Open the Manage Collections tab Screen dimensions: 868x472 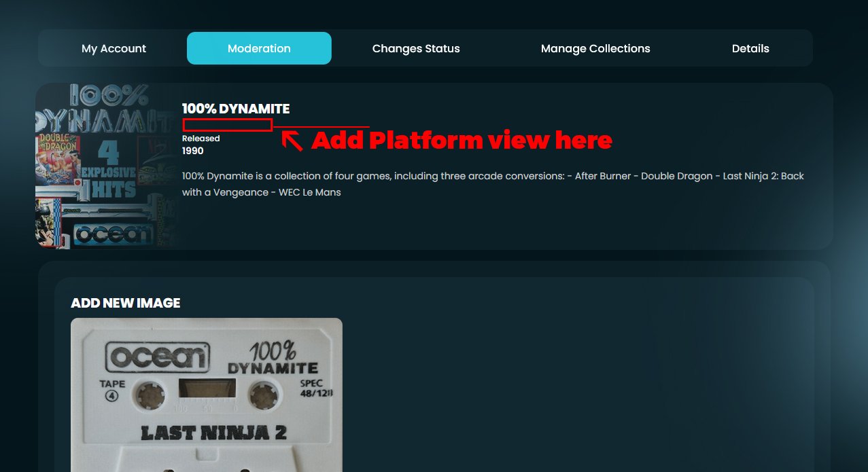click(595, 48)
